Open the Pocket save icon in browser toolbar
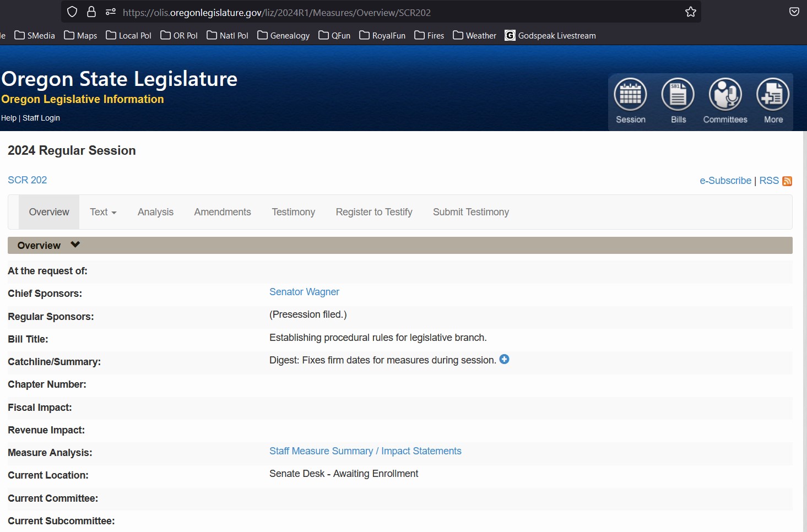Screen dimensions: 807x532 [x=794, y=12]
